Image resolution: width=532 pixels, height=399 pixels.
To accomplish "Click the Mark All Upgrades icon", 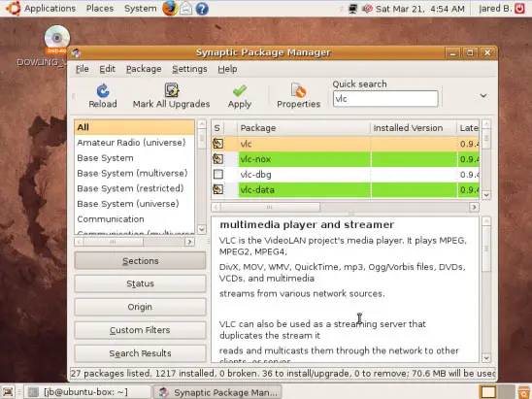I will [172, 90].
